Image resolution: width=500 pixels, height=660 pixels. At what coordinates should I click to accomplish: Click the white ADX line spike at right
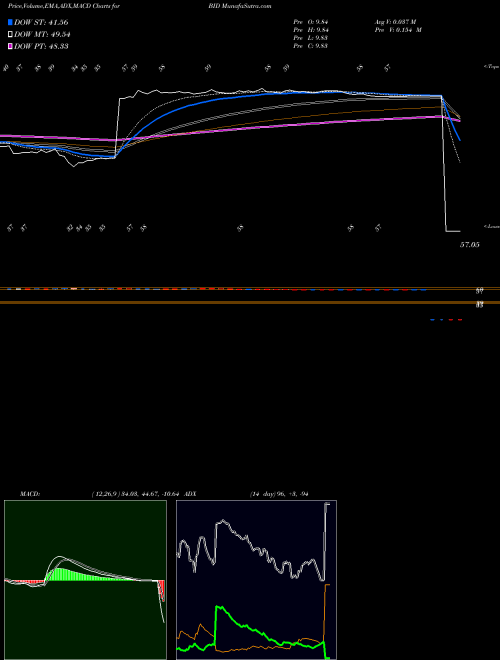[x=326, y=541]
